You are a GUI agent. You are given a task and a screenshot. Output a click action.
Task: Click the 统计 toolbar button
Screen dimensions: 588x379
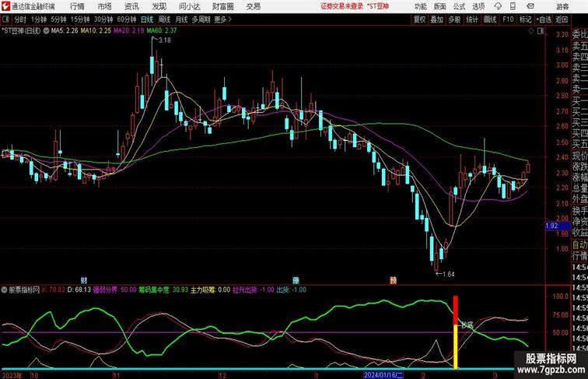click(x=472, y=19)
